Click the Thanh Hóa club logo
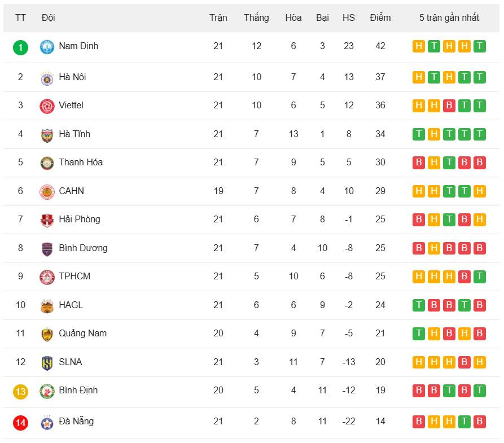The width and height of the screenshot is (504, 443). pyautogui.click(x=47, y=163)
